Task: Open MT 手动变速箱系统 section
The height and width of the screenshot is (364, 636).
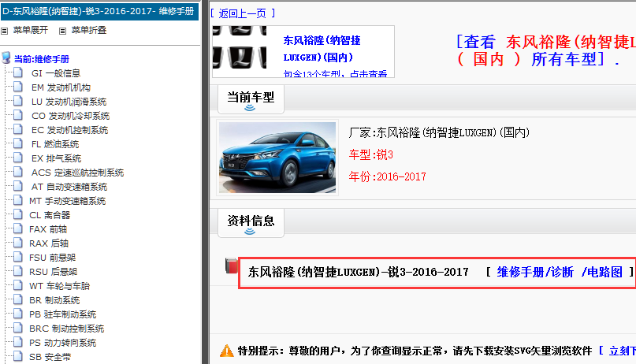Action: point(67,201)
